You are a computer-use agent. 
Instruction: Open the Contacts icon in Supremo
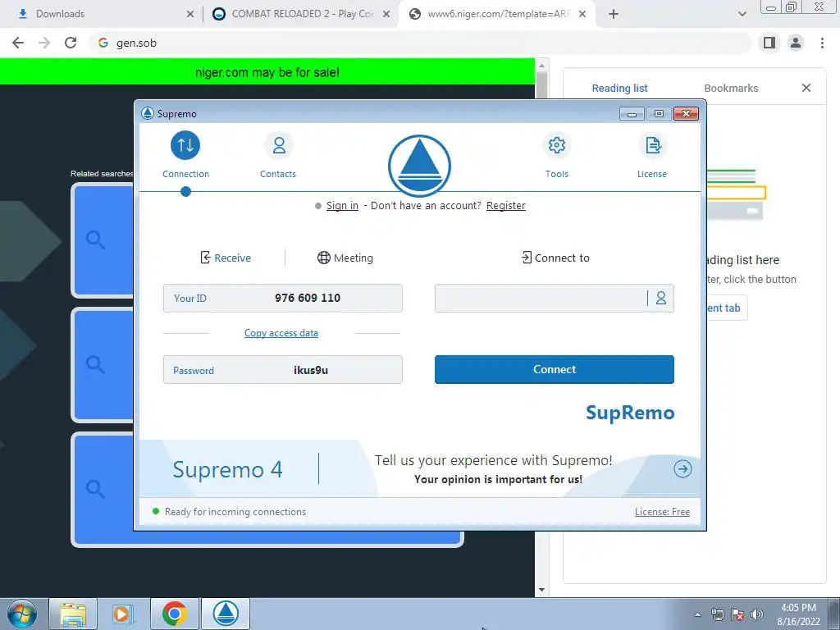coord(279,145)
